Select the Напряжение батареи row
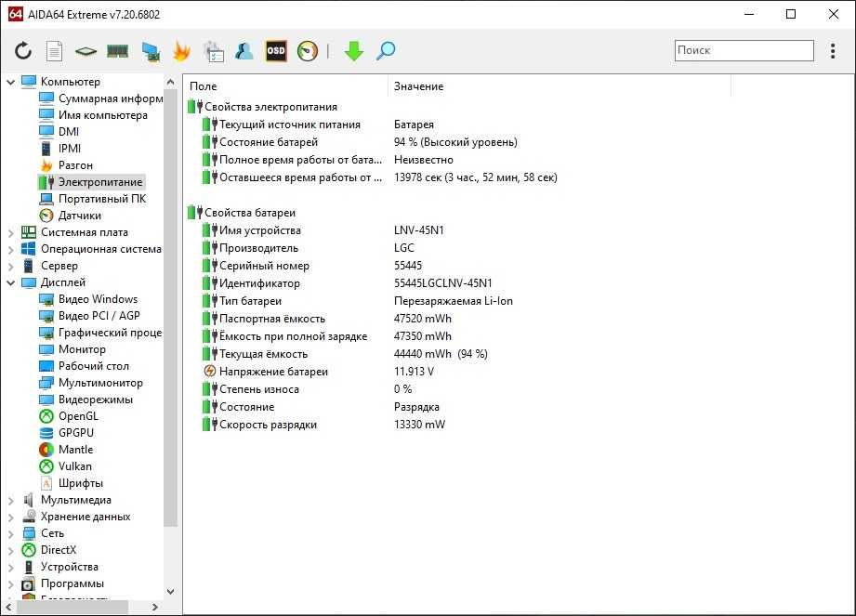Viewport: 856px width, 616px height. coord(318,372)
